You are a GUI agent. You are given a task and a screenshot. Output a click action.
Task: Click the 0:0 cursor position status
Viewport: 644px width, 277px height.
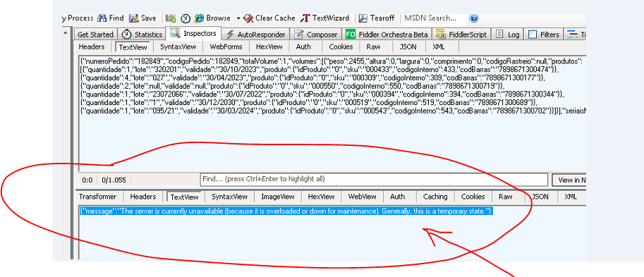(x=87, y=180)
